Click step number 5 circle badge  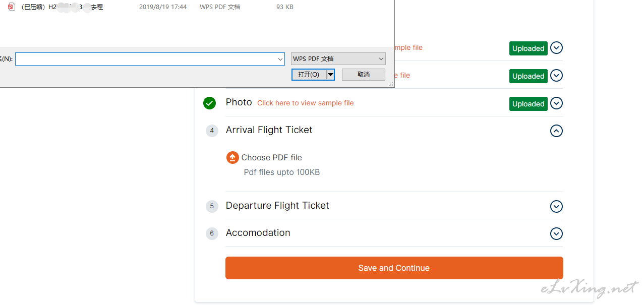pyautogui.click(x=212, y=206)
